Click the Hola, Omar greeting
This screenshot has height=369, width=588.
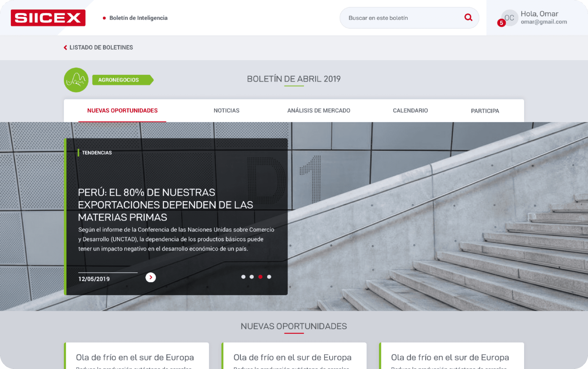(x=539, y=14)
